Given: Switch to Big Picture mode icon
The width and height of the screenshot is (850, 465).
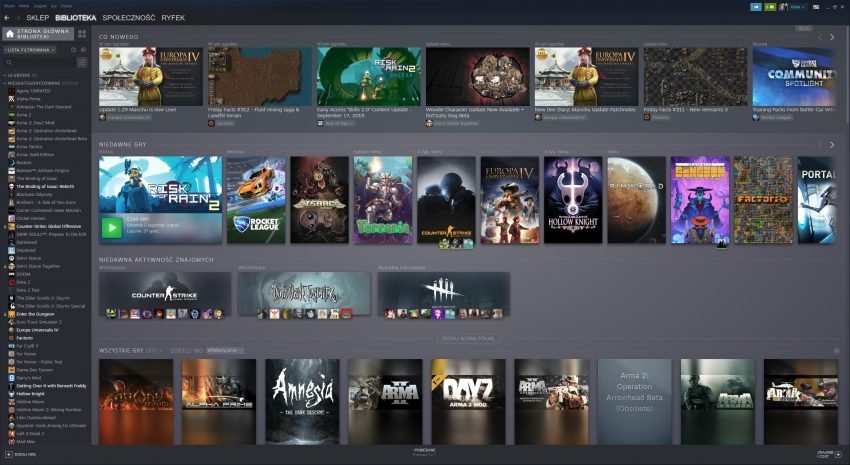Looking at the screenshot, I should [815, 7].
